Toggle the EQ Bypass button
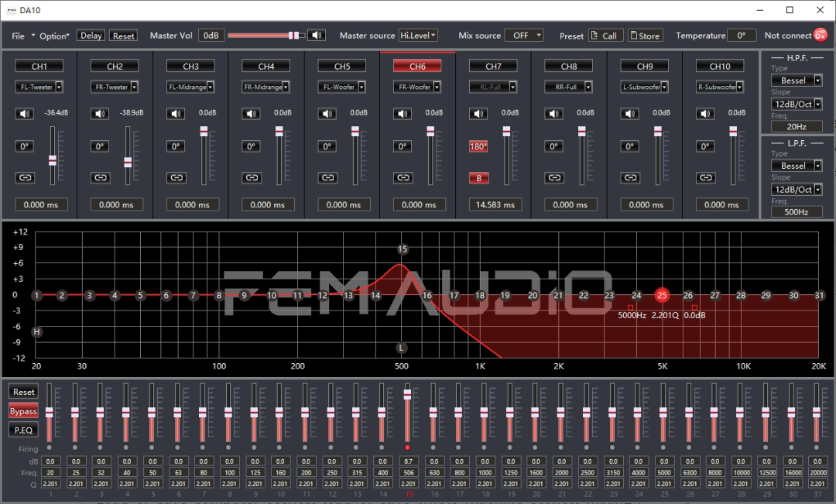 [x=23, y=411]
